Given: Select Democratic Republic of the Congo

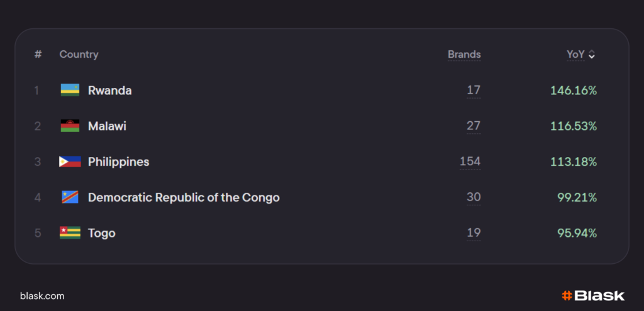Looking at the screenshot, I should [184, 197].
